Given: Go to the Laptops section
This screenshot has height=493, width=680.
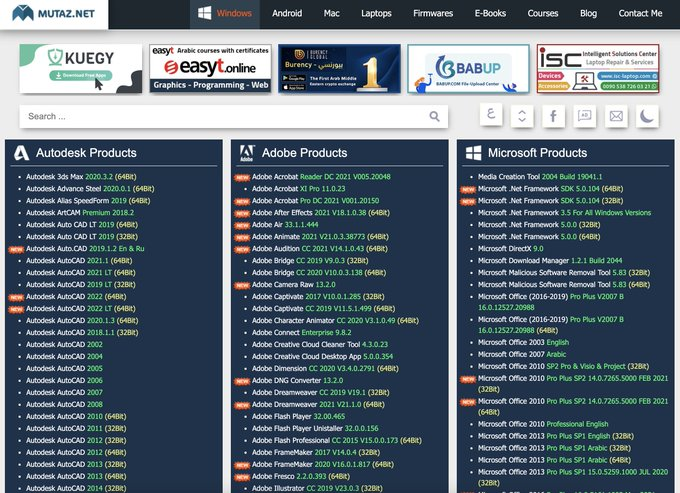Looking at the screenshot, I should pyautogui.click(x=376, y=13).
